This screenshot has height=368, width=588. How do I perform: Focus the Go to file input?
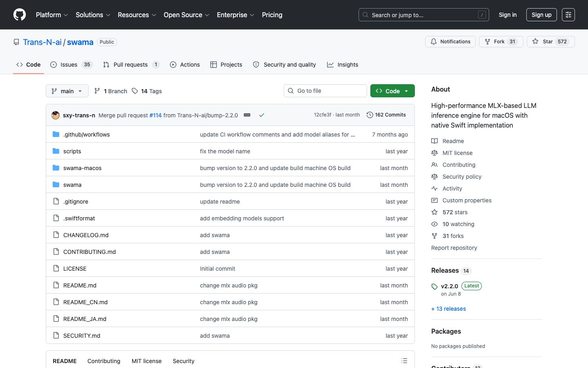325,91
